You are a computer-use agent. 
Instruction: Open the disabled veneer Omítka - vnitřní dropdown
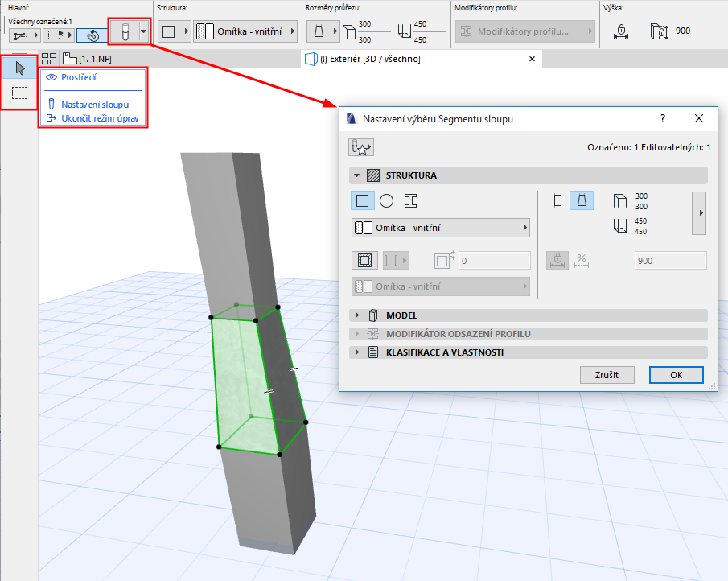tap(441, 286)
